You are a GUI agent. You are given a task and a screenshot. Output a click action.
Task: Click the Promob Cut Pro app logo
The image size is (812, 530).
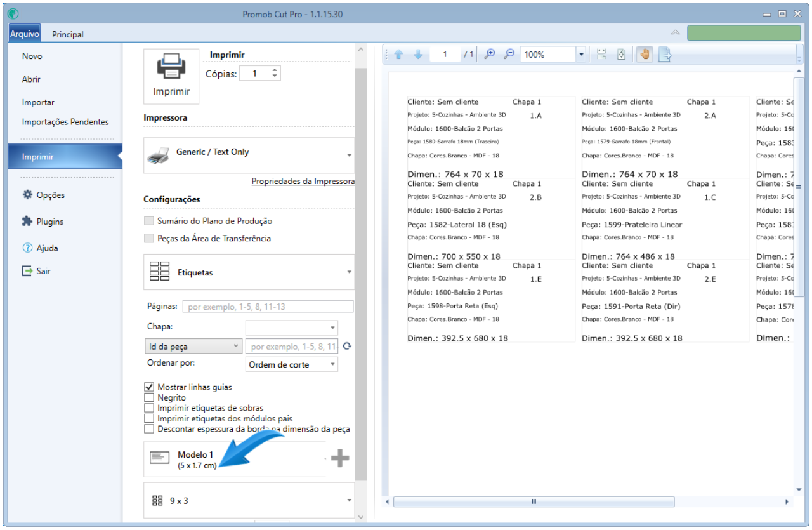[13, 13]
